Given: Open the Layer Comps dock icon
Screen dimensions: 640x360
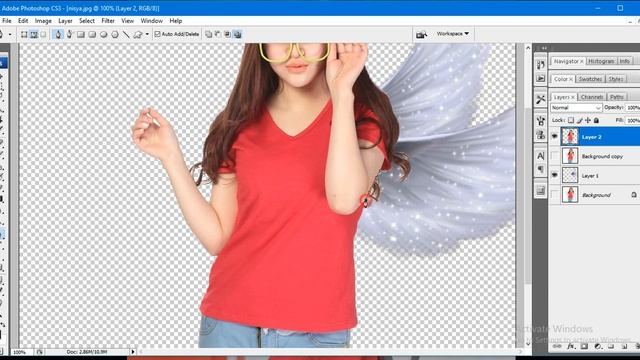Looking at the screenshot, I should (540, 191).
